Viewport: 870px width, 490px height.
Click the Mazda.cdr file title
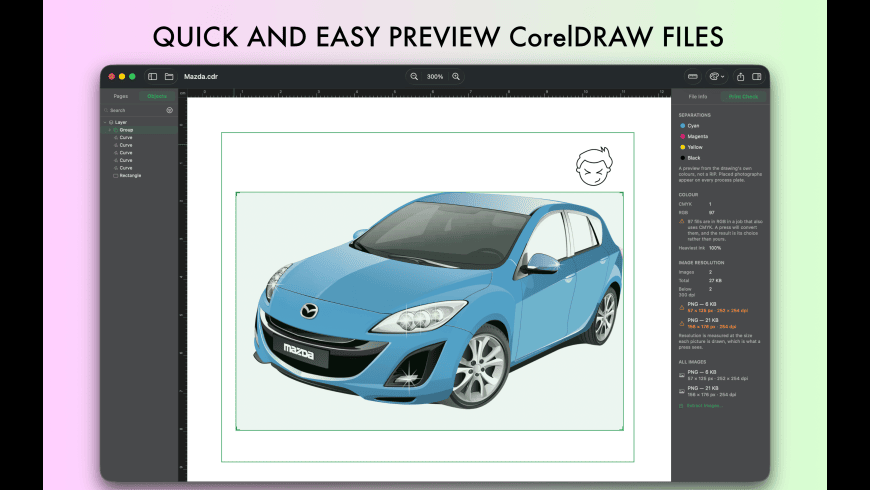coord(201,77)
